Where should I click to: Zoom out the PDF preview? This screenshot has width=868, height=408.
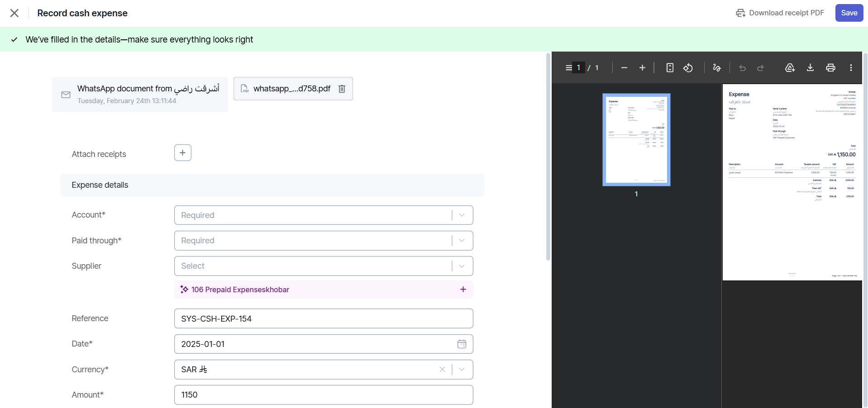pos(624,68)
